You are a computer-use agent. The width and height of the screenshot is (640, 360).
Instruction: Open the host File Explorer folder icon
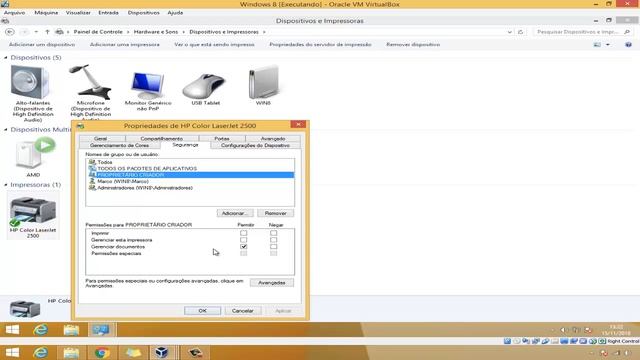(x=71, y=352)
